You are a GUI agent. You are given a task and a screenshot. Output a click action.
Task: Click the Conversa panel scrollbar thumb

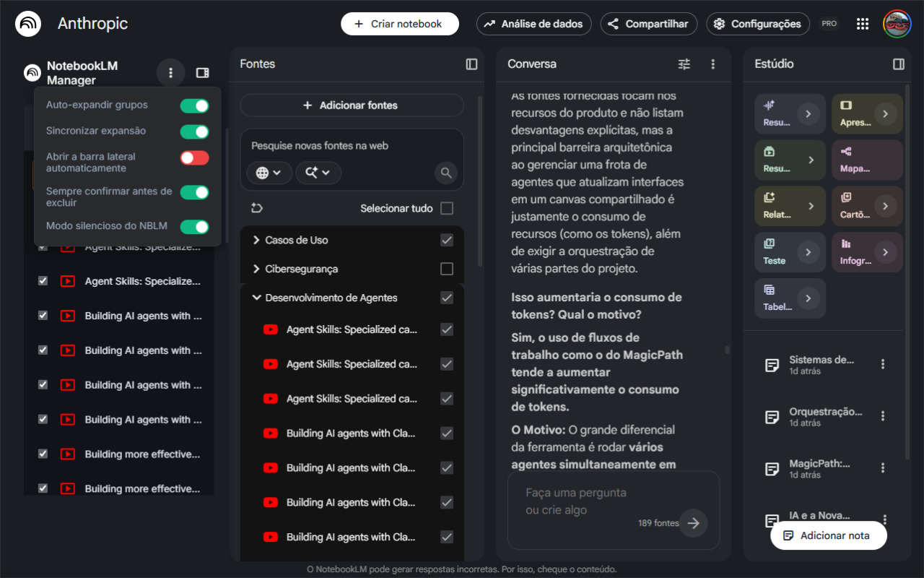pos(727,350)
